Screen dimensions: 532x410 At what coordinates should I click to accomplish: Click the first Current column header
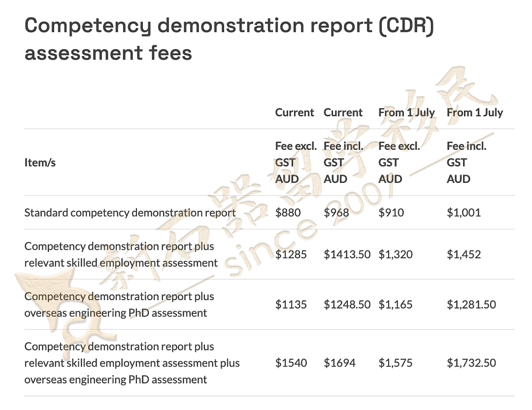point(295,112)
